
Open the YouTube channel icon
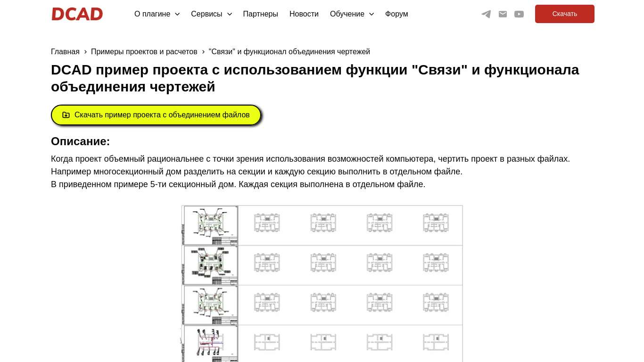pos(519,14)
